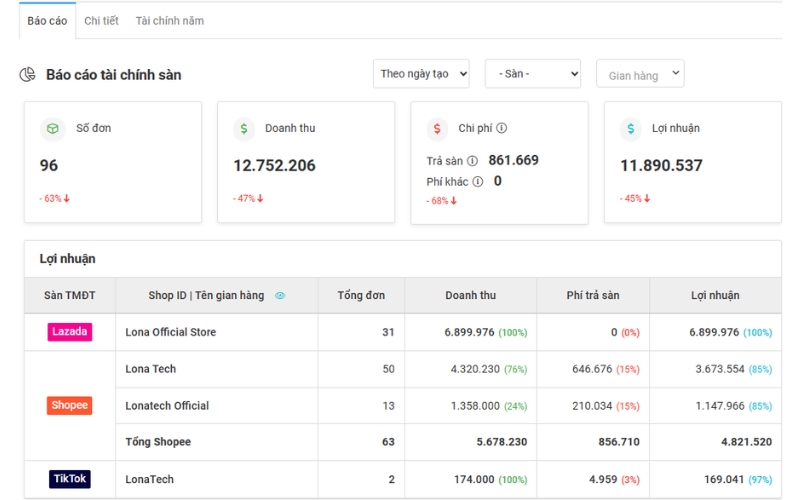Click the TikTok platform badge
The image size is (800, 500).
[69, 479]
